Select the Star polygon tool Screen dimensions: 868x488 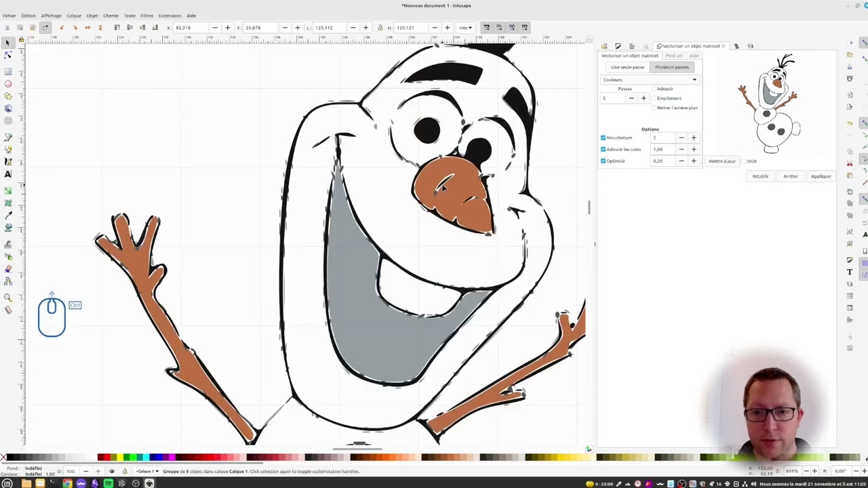click(8, 96)
